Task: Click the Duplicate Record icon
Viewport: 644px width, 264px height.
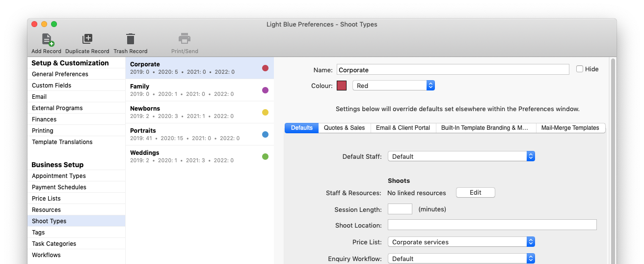Action: click(87, 39)
